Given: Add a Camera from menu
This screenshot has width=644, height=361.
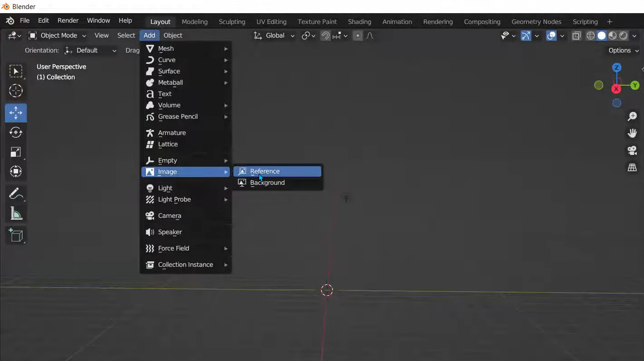Looking at the screenshot, I should (186, 216).
